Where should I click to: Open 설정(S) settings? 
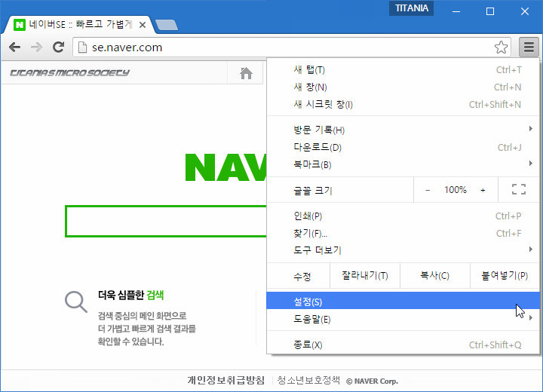pos(403,301)
